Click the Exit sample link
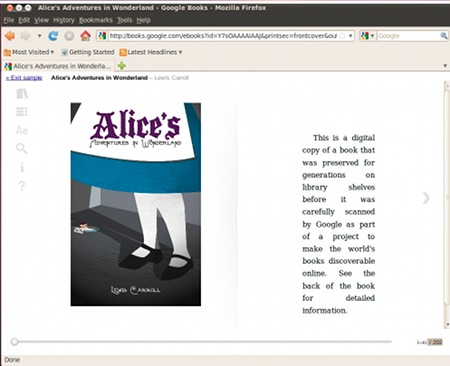The height and width of the screenshot is (366, 450). [24, 78]
